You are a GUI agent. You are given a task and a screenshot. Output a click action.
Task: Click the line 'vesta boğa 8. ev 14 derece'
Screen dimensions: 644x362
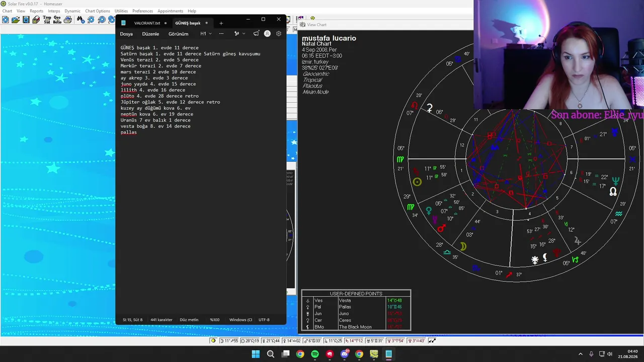click(x=155, y=126)
